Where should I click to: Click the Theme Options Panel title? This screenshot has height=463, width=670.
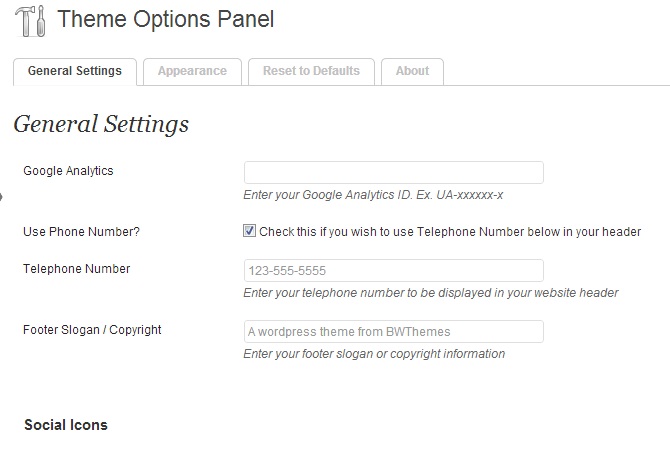[165, 19]
